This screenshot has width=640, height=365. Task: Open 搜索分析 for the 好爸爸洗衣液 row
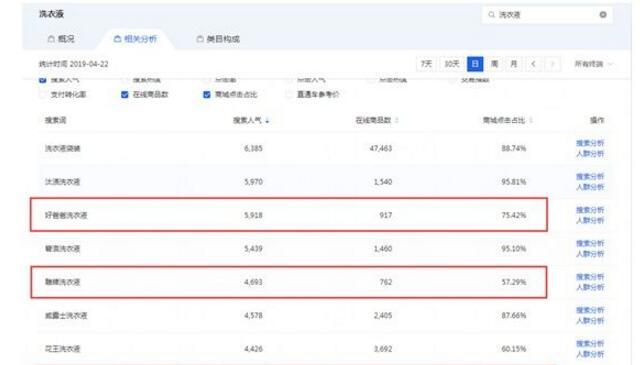point(590,210)
